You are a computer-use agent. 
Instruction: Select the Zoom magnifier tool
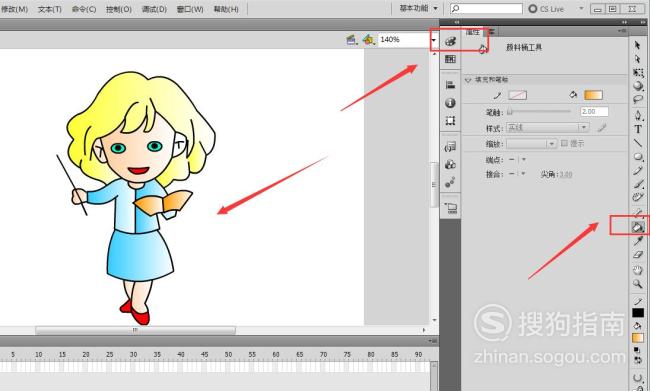638,284
